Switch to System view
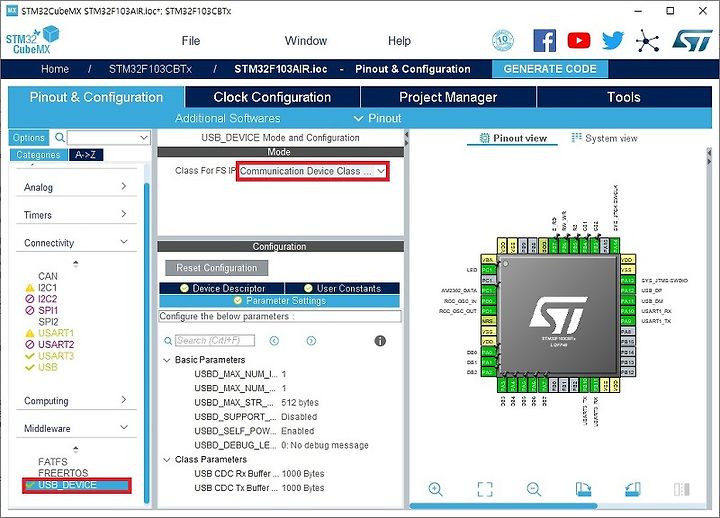 click(604, 138)
